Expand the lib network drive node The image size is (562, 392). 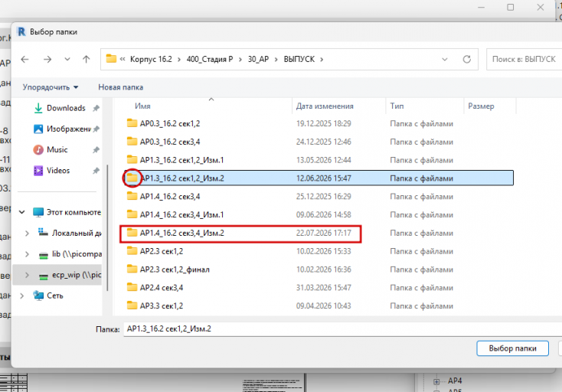(x=27, y=254)
